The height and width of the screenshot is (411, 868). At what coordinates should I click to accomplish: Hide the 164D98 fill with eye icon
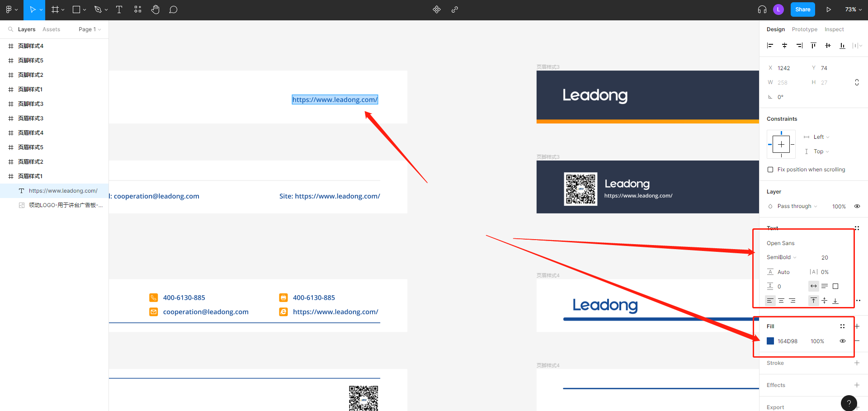coord(843,341)
